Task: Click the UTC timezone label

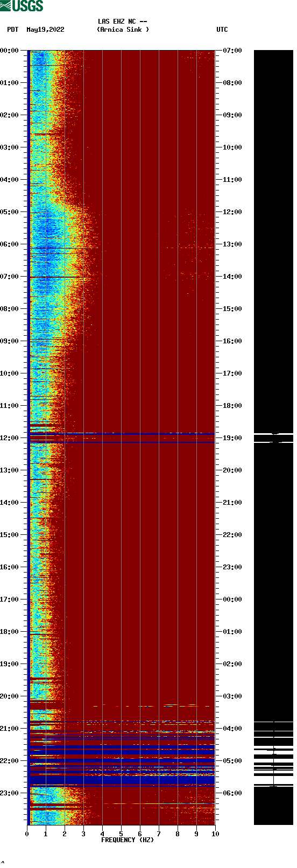Action: point(222,30)
